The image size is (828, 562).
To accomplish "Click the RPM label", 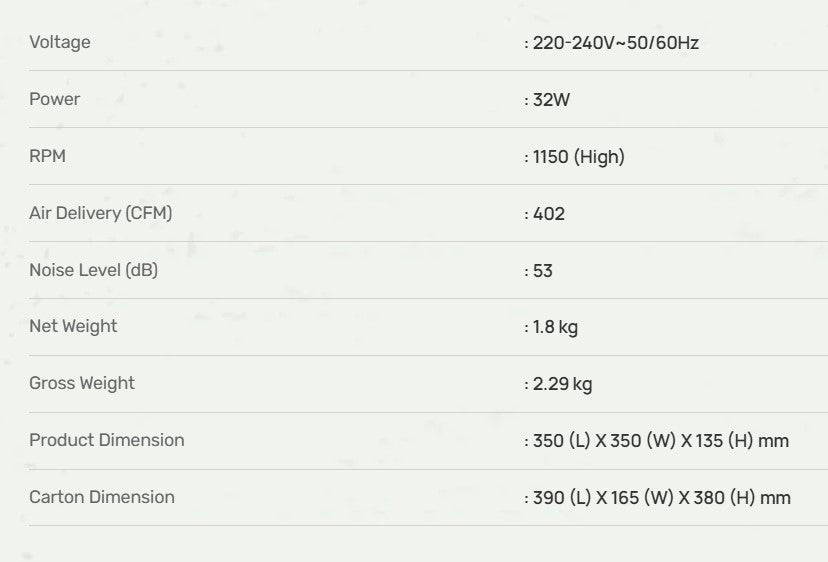I will pyautogui.click(x=47, y=156).
